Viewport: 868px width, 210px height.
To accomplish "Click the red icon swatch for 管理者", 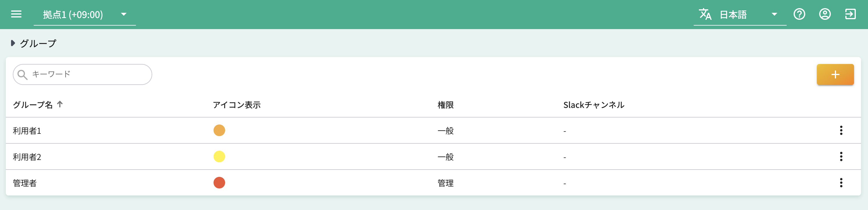I will [219, 183].
